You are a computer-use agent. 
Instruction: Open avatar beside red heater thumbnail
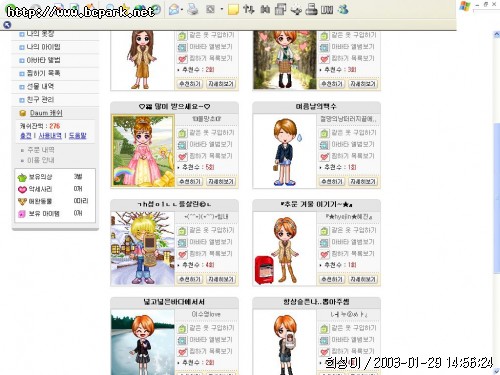[285, 249]
